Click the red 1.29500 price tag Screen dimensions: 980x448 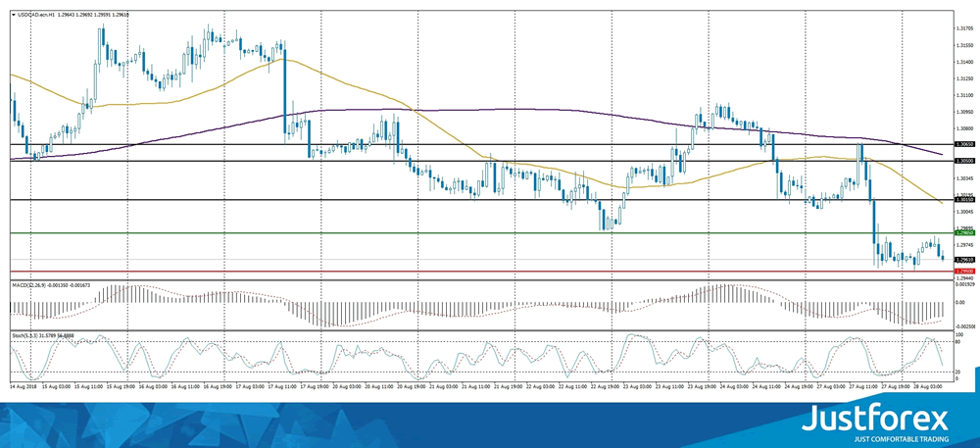coord(964,272)
